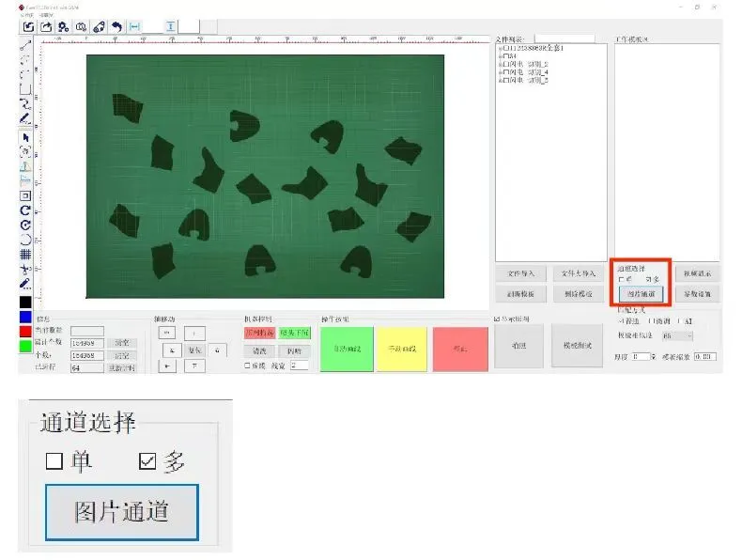This screenshot has width=742, height=560.
Task: Click the 文件夹导入 button
Action: click(x=578, y=273)
